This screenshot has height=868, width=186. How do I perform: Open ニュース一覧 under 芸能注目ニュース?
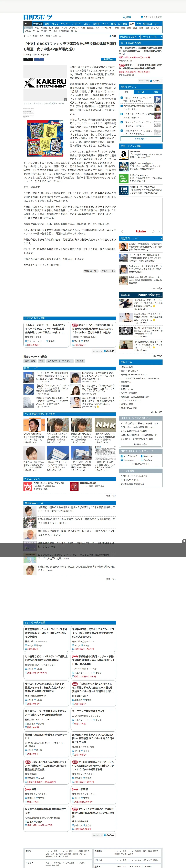pos(156,288)
